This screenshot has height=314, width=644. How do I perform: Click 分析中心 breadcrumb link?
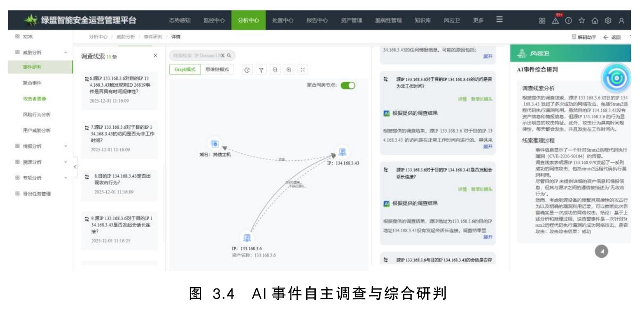98,37
